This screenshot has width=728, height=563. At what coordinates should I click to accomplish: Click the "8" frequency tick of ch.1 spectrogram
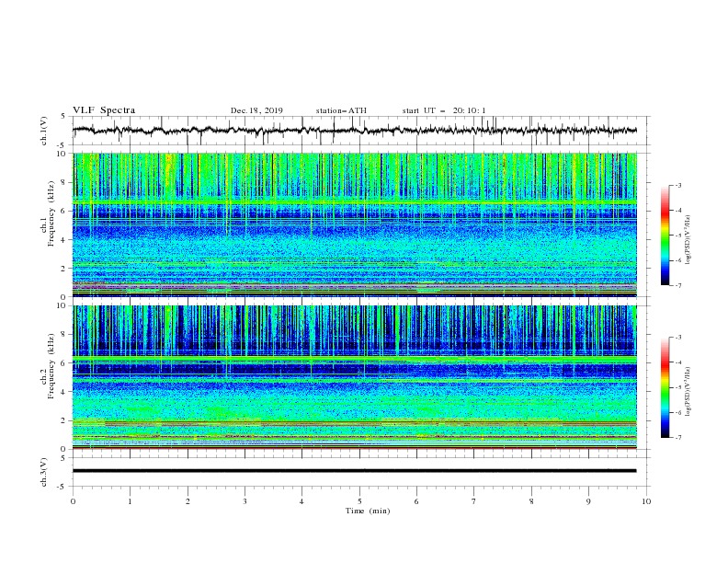(x=65, y=182)
